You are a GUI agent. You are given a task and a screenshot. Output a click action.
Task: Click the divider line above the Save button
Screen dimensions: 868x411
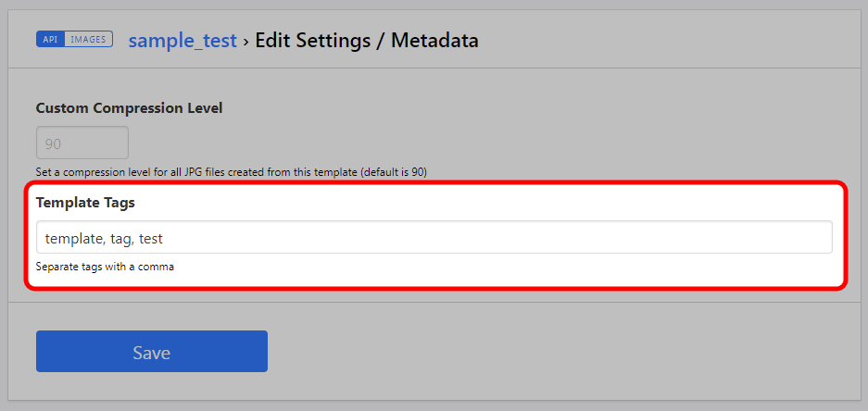[434, 302]
